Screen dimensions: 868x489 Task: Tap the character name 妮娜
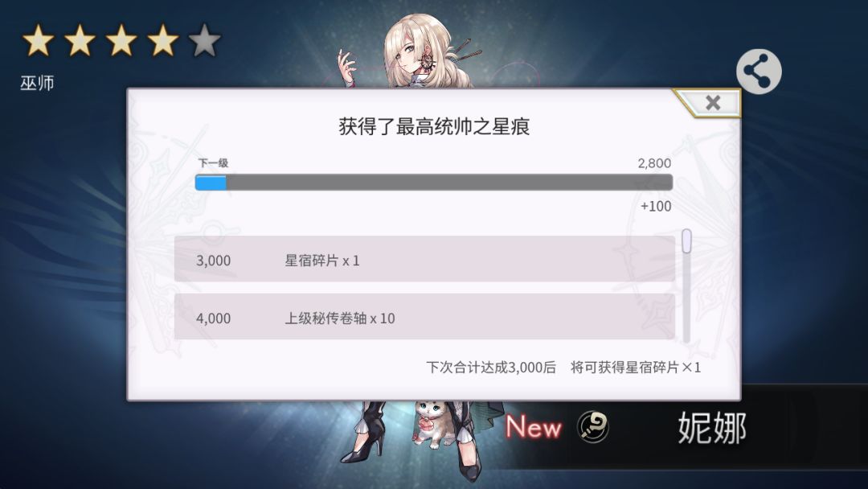coord(712,427)
